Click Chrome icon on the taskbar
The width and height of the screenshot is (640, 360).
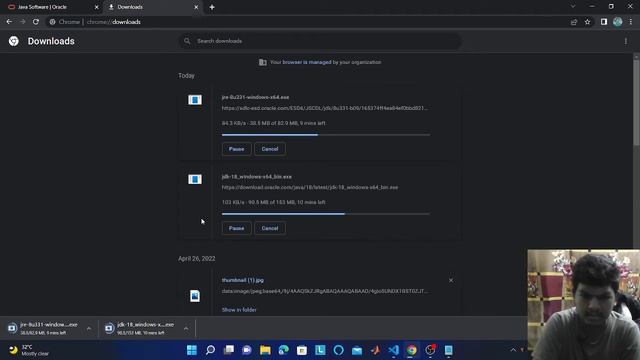412,350
